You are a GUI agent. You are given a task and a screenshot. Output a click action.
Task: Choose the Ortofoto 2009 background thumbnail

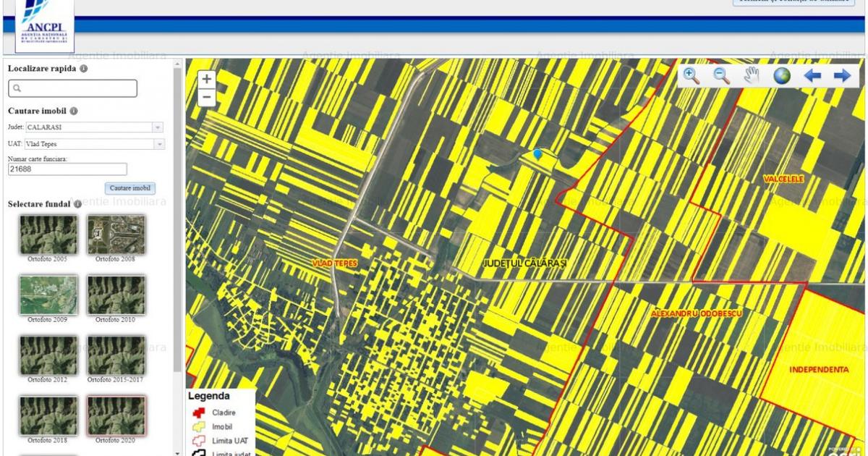(48, 295)
